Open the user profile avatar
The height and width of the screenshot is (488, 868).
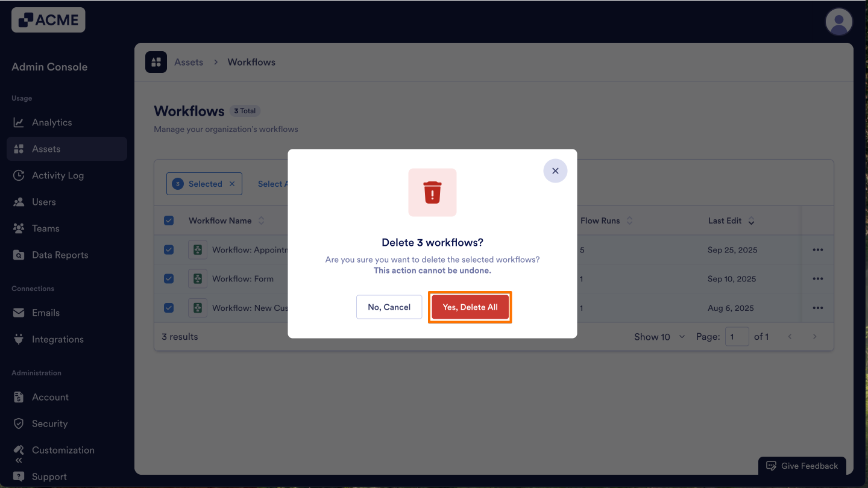[x=838, y=21]
